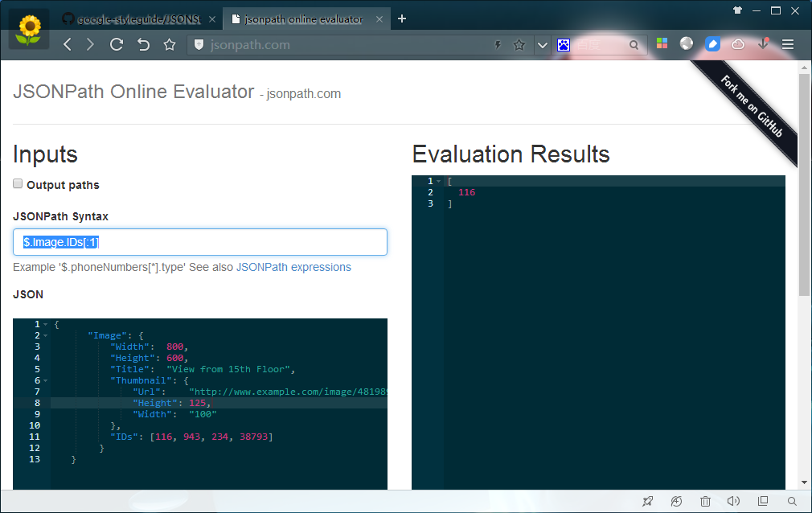Click the 116 value in Evaluation Results
The width and height of the screenshot is (812, 513).
466,192
